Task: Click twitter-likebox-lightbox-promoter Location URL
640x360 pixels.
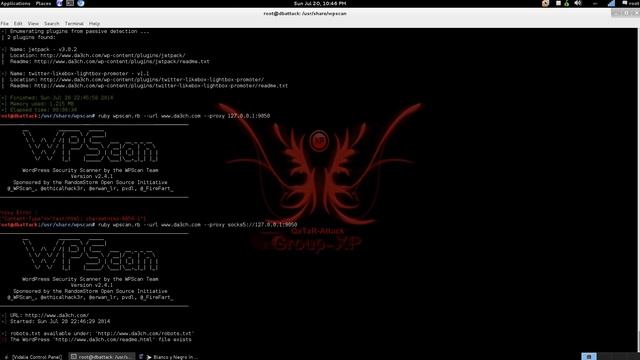Action: tap(152, 80)
